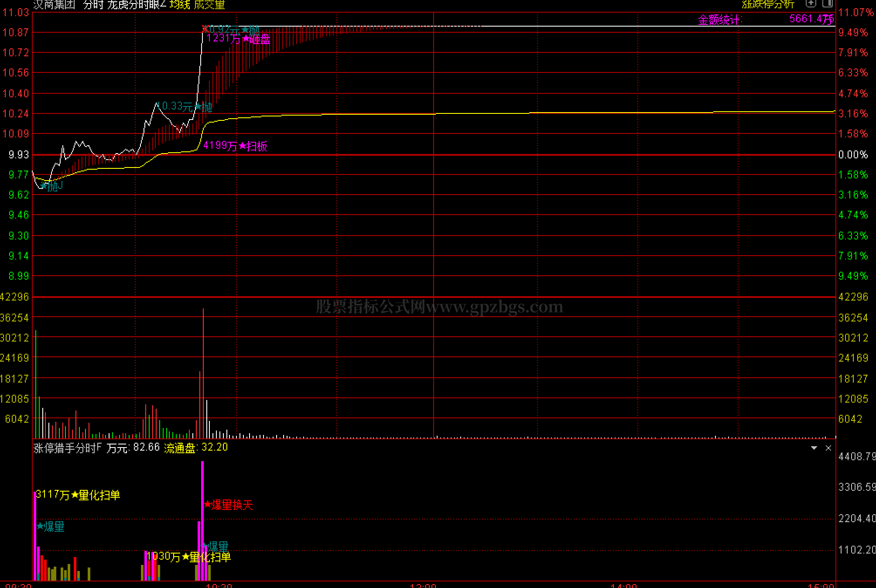
Task: Click the 涨停猎手分时F indicator title
Action: pyautogui.click(x=67, y=448)
